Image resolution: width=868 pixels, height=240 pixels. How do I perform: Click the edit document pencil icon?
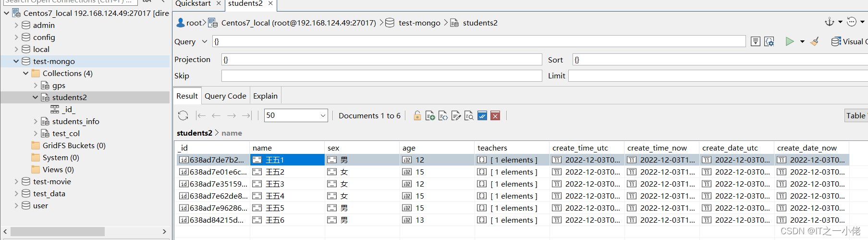pos(456,115)
